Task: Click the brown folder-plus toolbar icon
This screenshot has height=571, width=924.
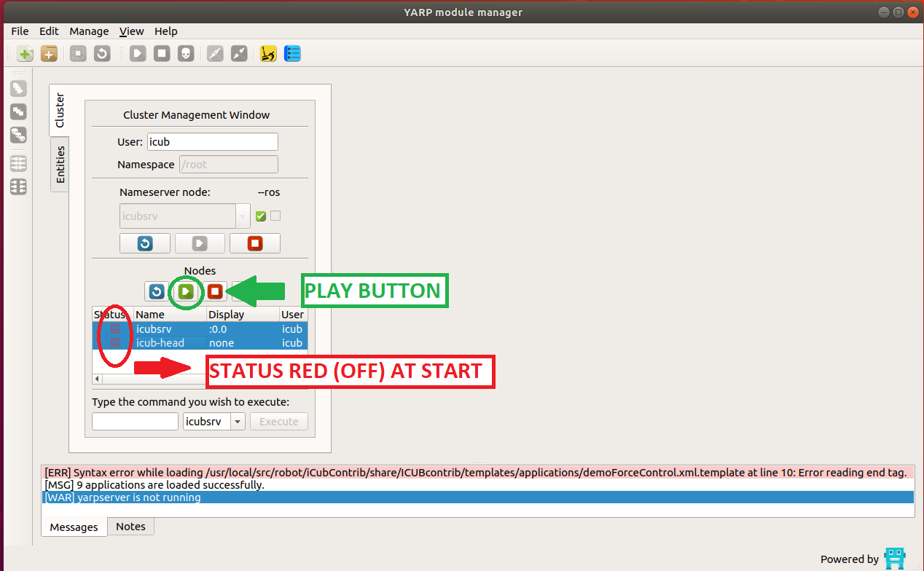Action: (49, 54)
